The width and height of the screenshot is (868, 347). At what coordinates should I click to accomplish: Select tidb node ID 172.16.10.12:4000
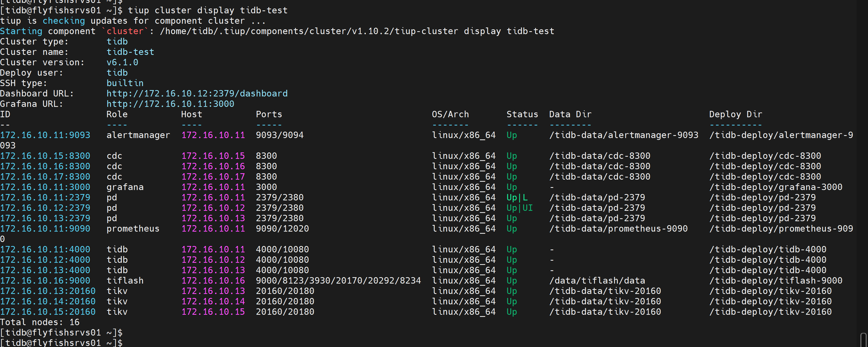45,260
